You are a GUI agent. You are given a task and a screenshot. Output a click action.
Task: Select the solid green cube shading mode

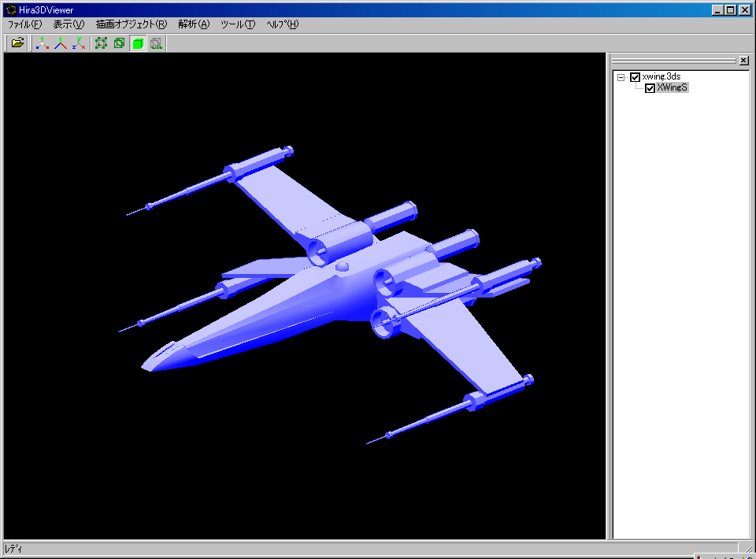(x=138, y=43)
